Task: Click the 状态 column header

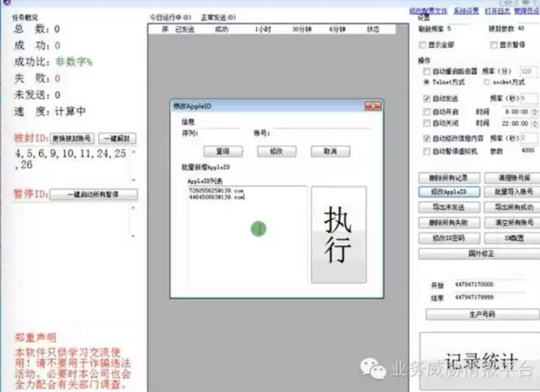Action: (373, 29)
